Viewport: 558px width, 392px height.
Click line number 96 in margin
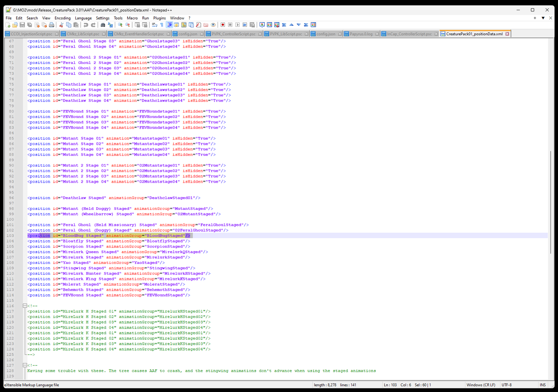pyautogui.click(x=12, y=198)
